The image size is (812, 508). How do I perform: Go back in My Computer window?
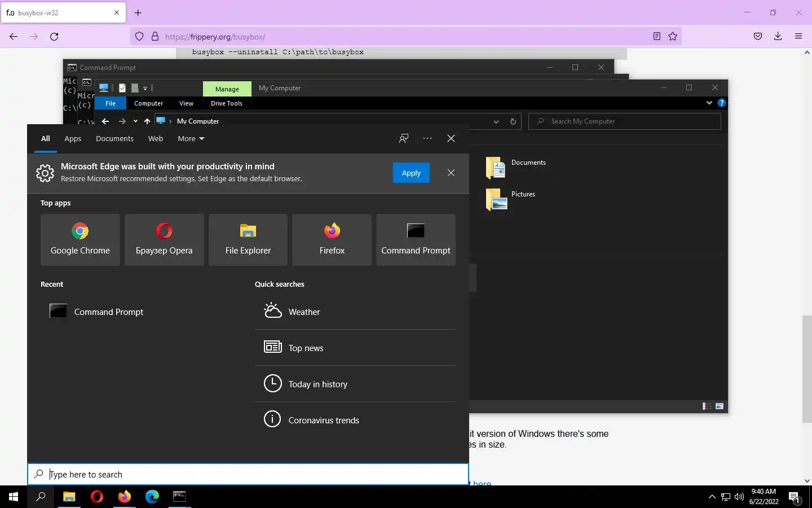pyautogui.click(x=105, y=121)
